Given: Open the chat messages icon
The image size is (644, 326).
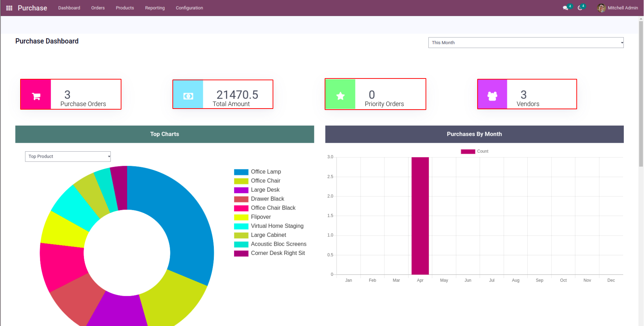Looking at the screenshot, I should [565, 8].
